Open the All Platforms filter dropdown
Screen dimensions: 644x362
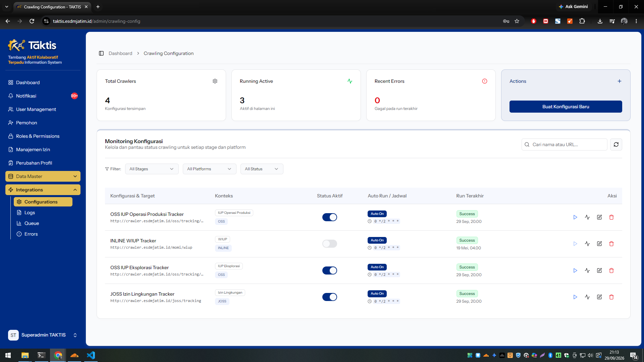coord(209,169)
